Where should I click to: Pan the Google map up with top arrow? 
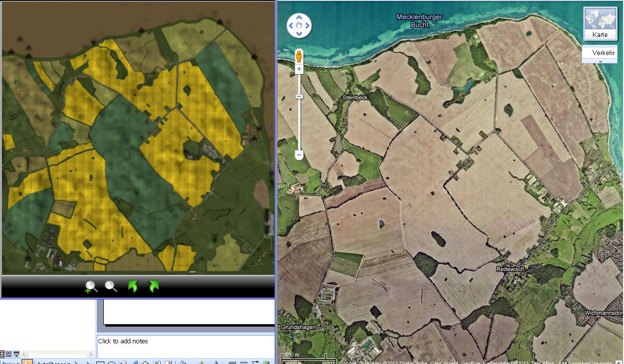299,18
